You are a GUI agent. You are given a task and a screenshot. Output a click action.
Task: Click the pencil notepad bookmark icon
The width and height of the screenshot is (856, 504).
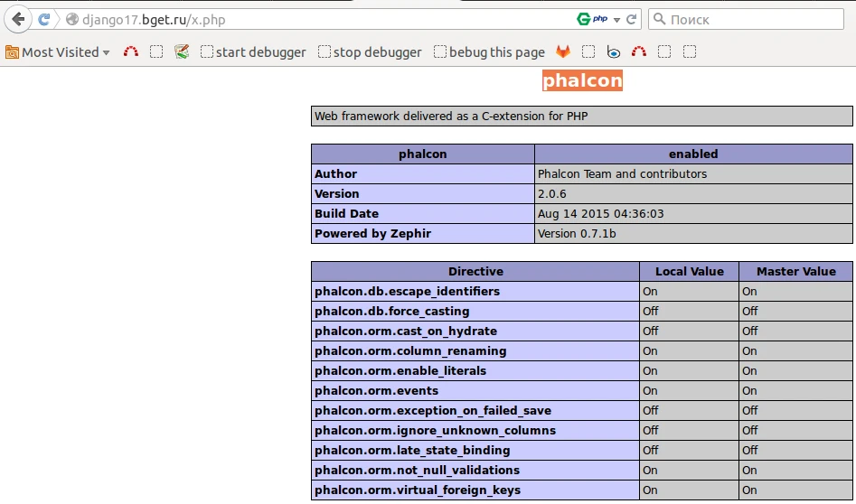tap(182, 52)
